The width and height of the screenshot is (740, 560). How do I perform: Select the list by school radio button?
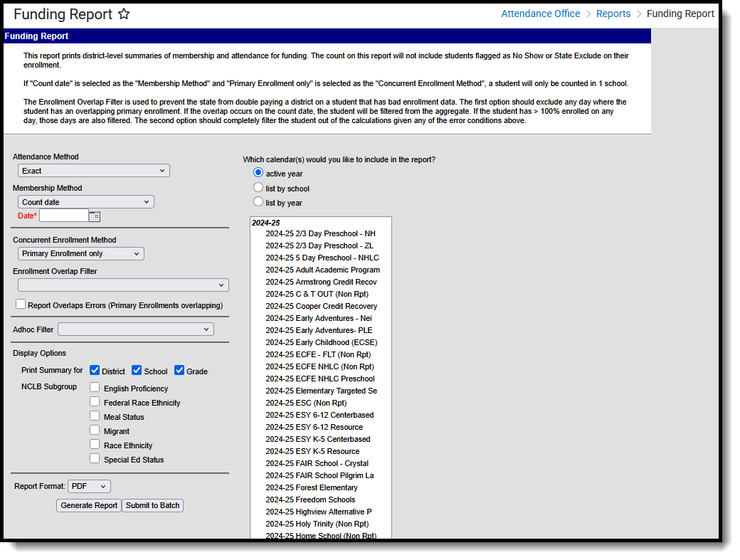point(258,187)
